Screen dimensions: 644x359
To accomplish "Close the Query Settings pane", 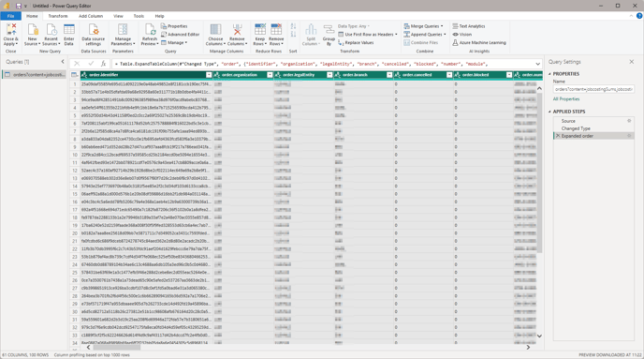I will tap(631, 62).
